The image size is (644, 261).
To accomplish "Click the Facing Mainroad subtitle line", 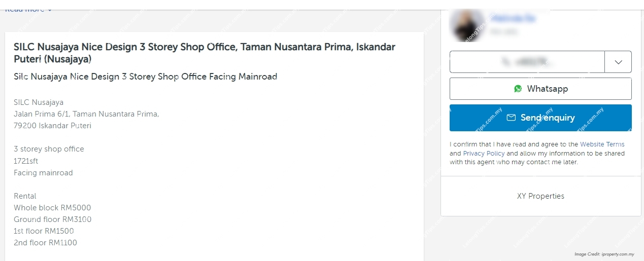I will point(145,77).
